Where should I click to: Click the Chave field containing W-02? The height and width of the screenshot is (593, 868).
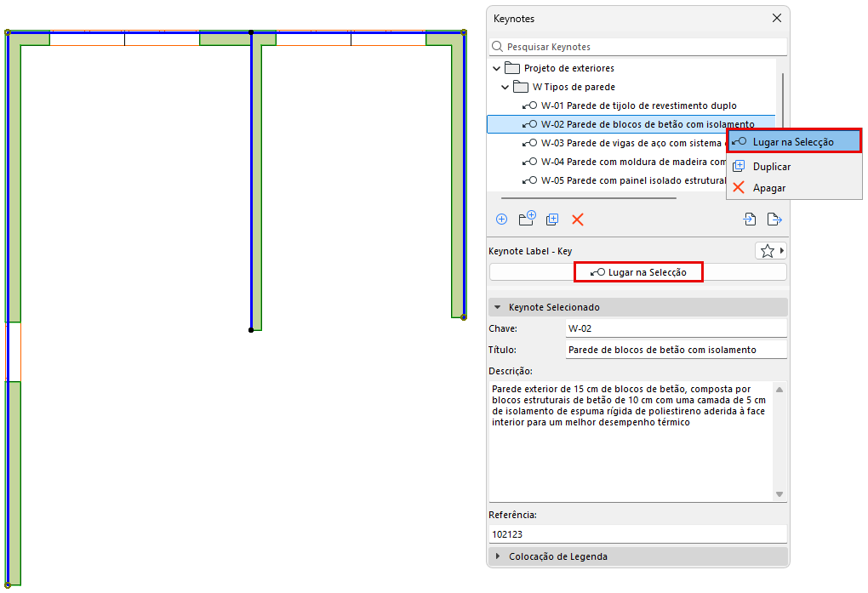(x=676, y=328)
